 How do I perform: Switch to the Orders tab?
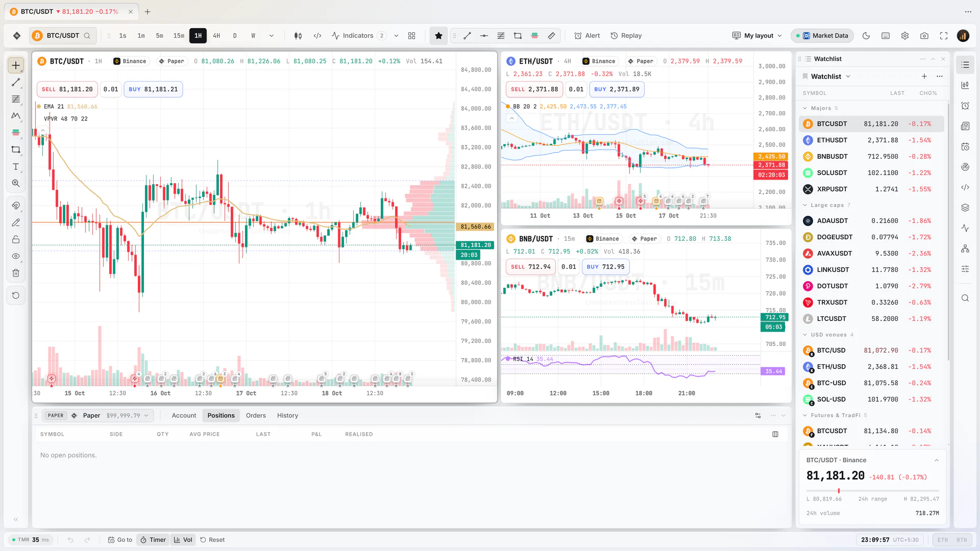256,416
